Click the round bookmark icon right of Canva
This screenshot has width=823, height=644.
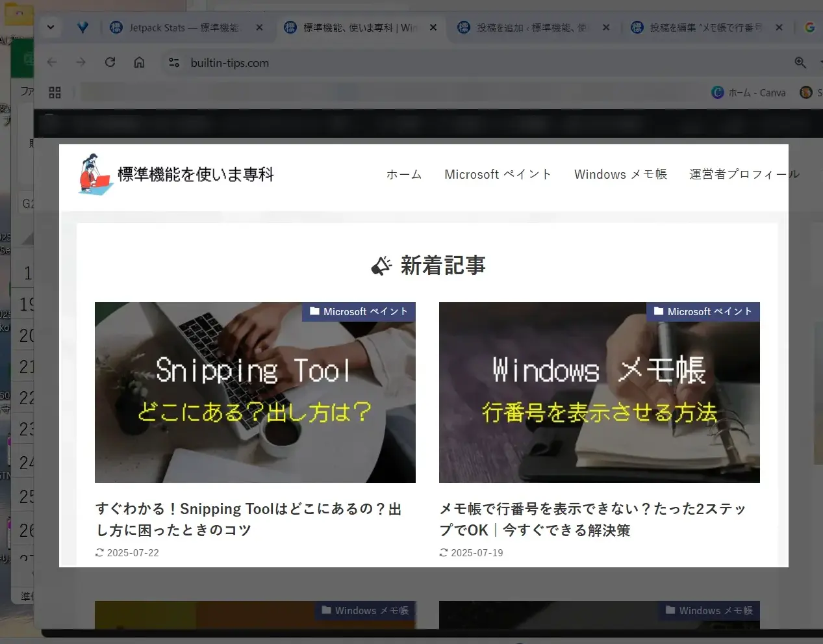806,92
